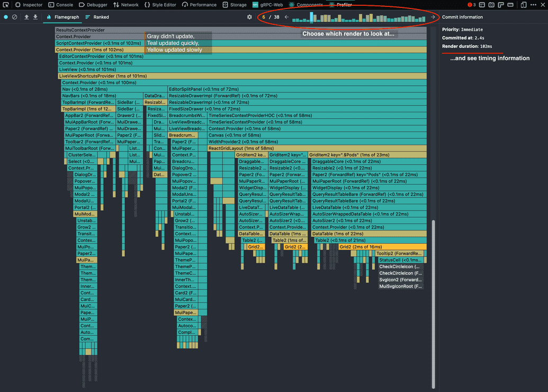The image size is (548, 392).
Task: Click the element picker icon
Action: (x=6, y=5)
